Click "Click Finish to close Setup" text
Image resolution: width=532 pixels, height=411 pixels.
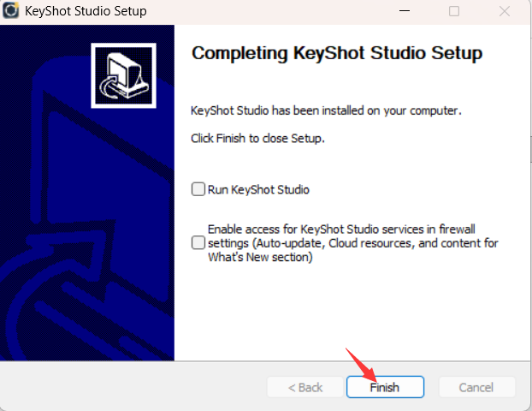[x=257, y=137]
